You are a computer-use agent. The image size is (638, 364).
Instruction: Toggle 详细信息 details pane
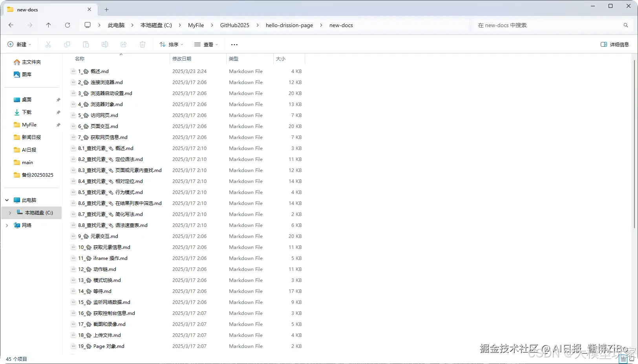[615, 44]
